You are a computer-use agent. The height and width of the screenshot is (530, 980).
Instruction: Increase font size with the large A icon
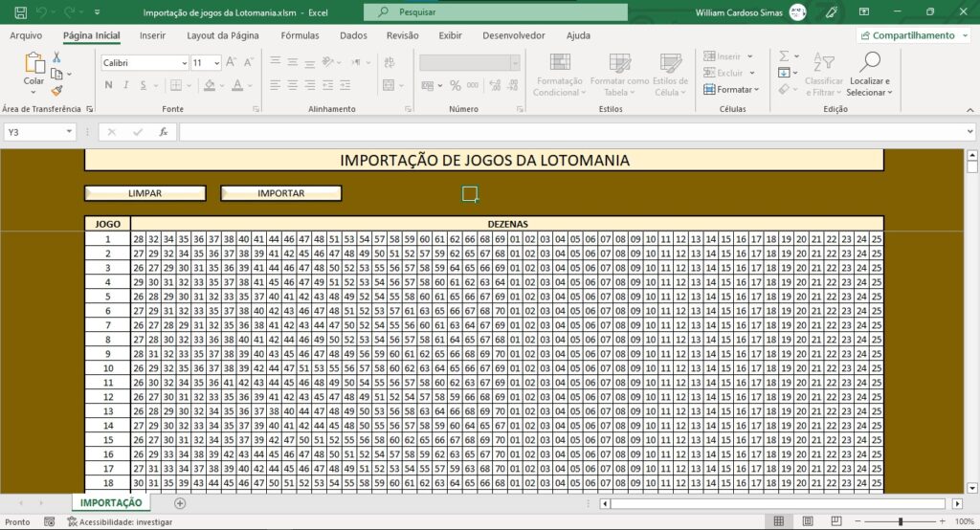(x=232, y=62)
